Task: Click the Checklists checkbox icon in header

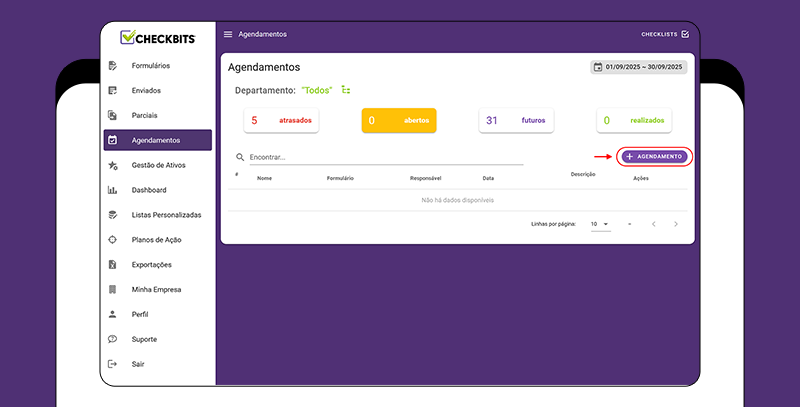Action: tap(685, 34)
